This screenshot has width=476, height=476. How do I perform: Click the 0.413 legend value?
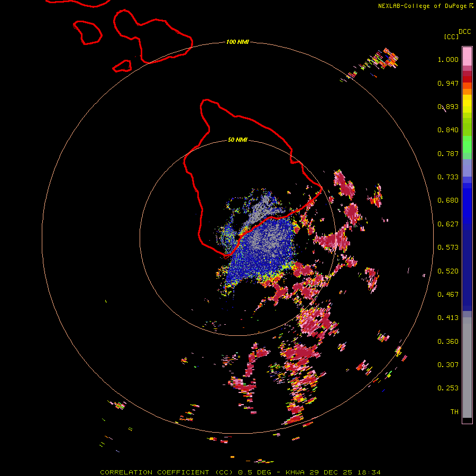(x=448, y=318)
